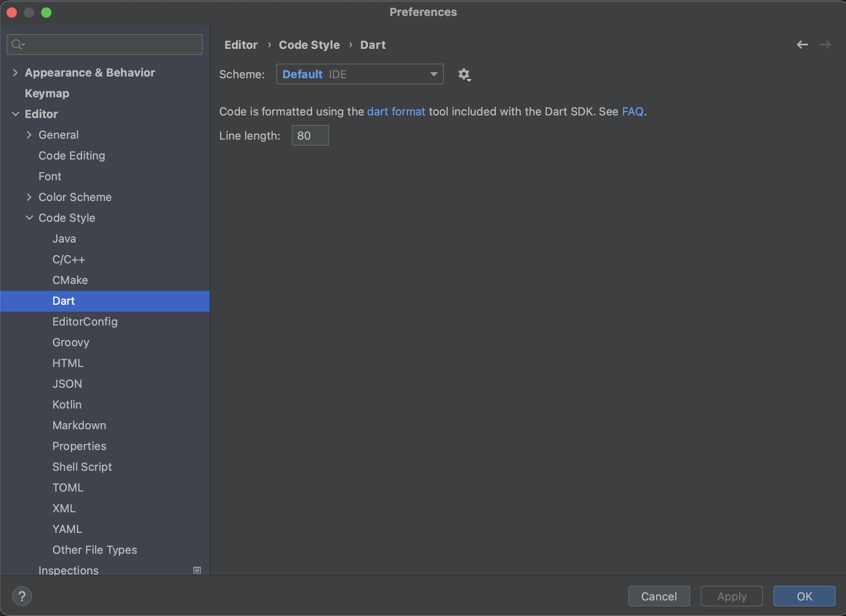This screenshot has height=616, width=846.
Task: Close the Preferences window
Action: 12,13
